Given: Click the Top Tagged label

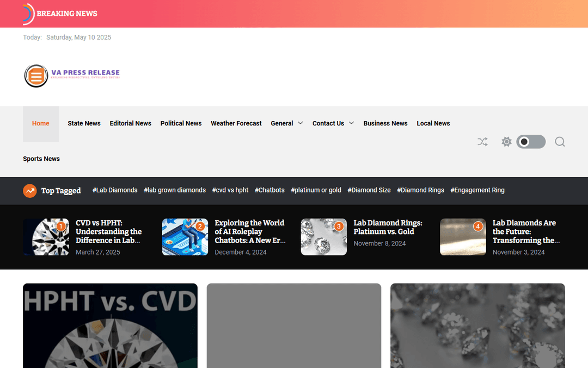Looking at the screenshot, I should 61,191.
